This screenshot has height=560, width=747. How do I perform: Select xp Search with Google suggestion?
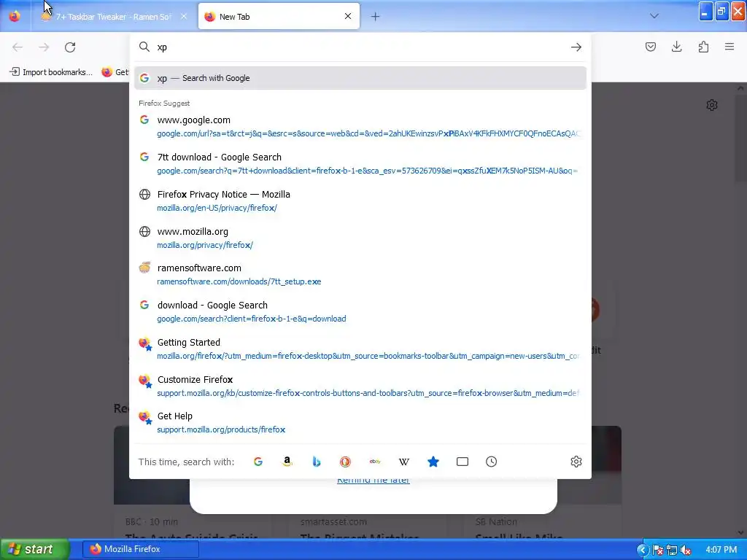click(360, 78)
